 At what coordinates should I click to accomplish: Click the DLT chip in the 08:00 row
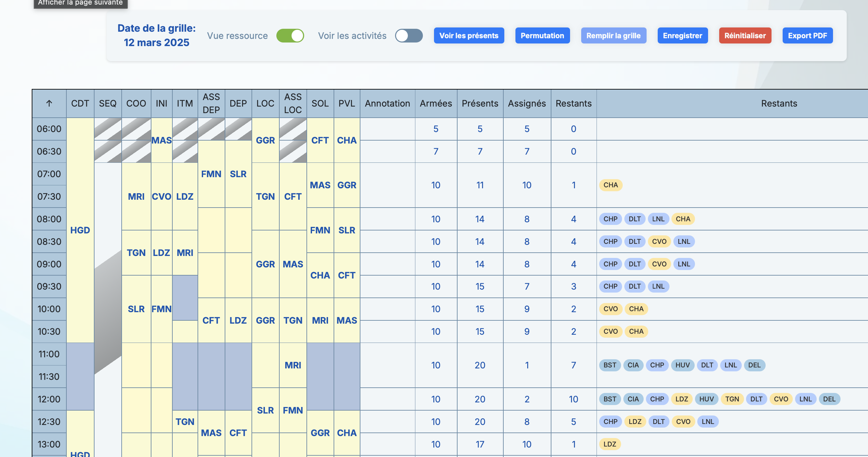(634, 219)
